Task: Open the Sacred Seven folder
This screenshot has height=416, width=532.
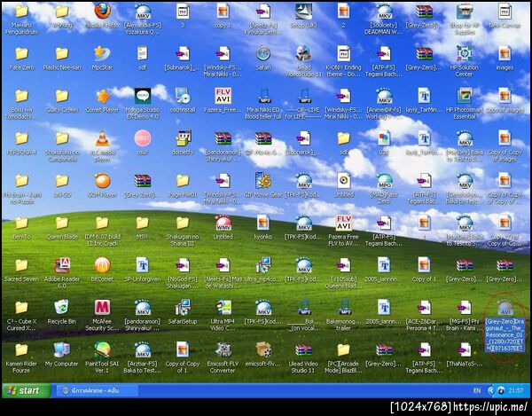Action: (x=21, y=265)
